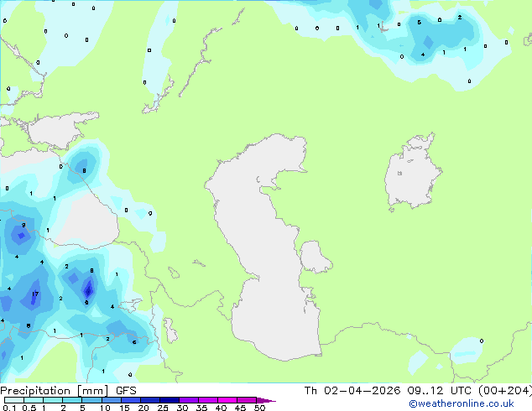
Task: Click the time '09..12 UTC'
Action: pyautogui.click(x=439, y=391)
